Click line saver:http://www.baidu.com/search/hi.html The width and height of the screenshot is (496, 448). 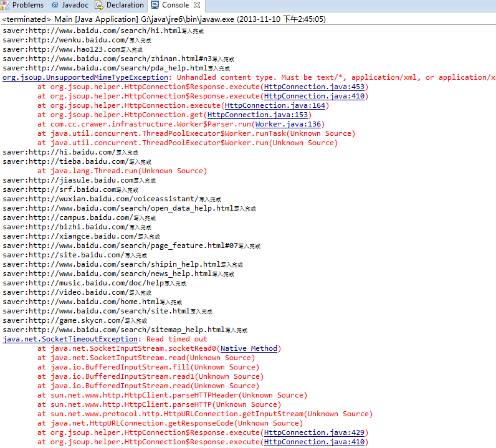coord(103,31)
